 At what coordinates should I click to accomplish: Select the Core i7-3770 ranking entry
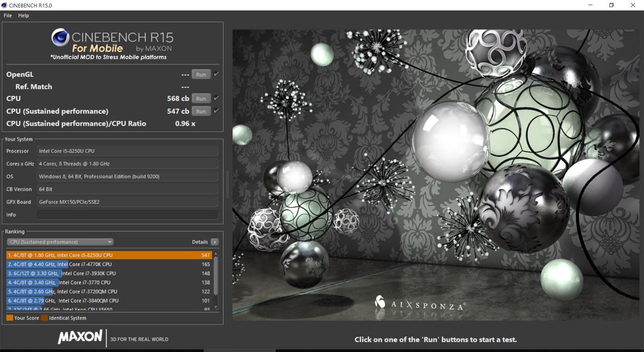109,283
